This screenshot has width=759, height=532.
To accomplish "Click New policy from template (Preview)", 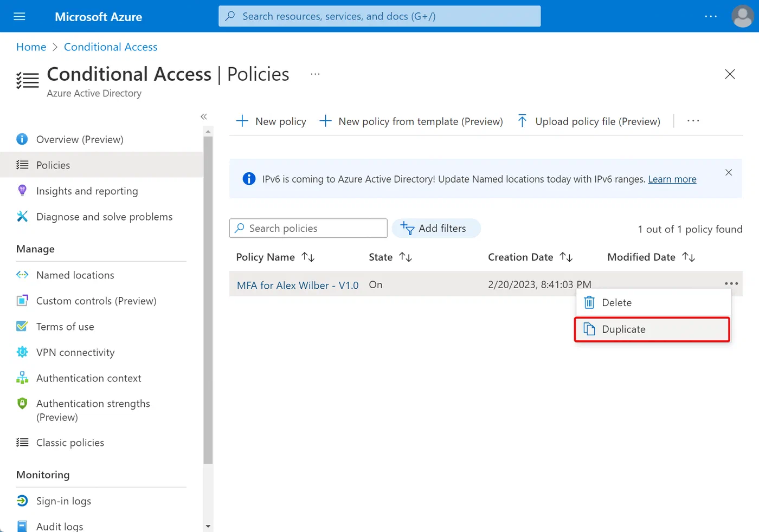I will tap(411, 121).
